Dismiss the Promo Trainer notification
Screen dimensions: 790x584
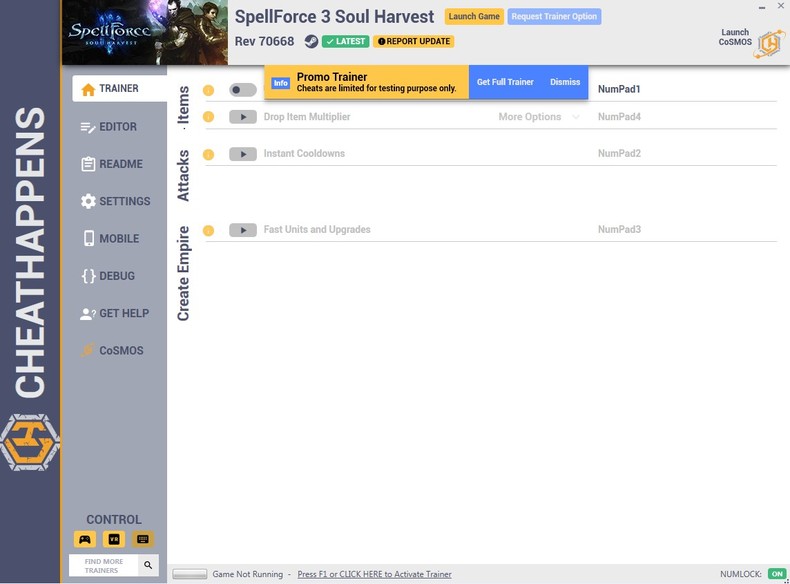(x=565, y=82)
